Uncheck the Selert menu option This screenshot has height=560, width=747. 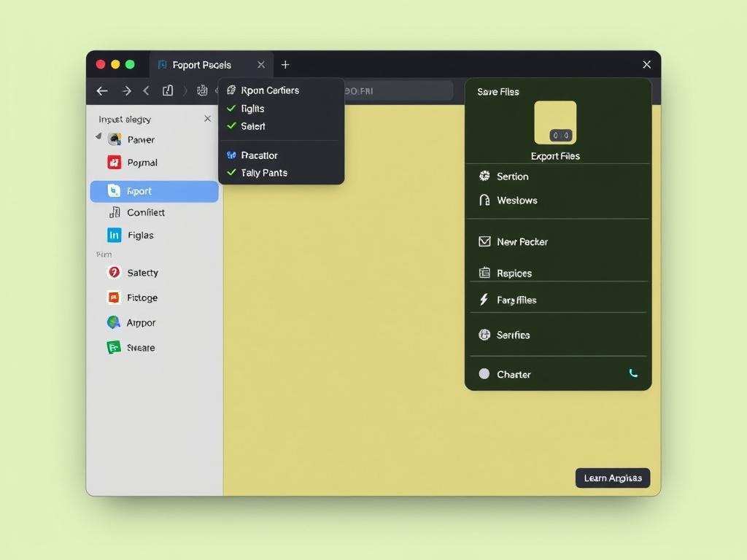click(231, 126)
